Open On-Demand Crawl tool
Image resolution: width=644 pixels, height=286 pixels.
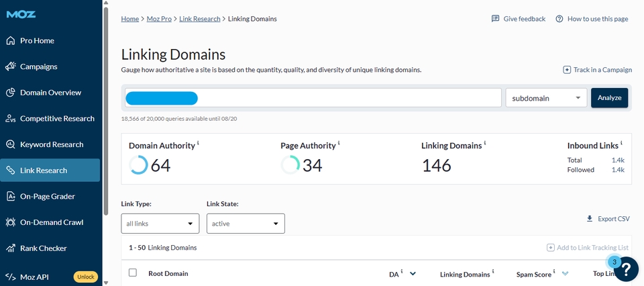point(50,222)
